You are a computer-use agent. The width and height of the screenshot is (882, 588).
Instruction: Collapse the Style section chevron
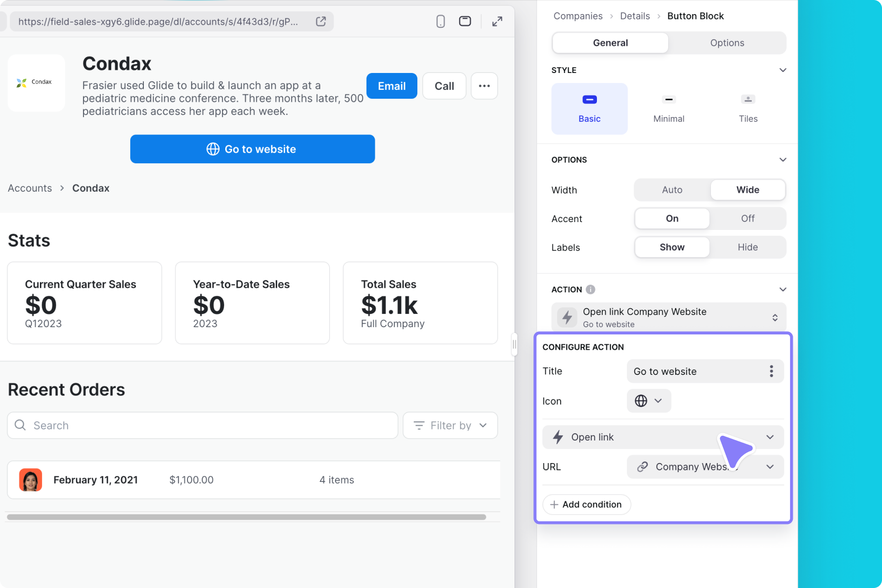pos(782,70)
